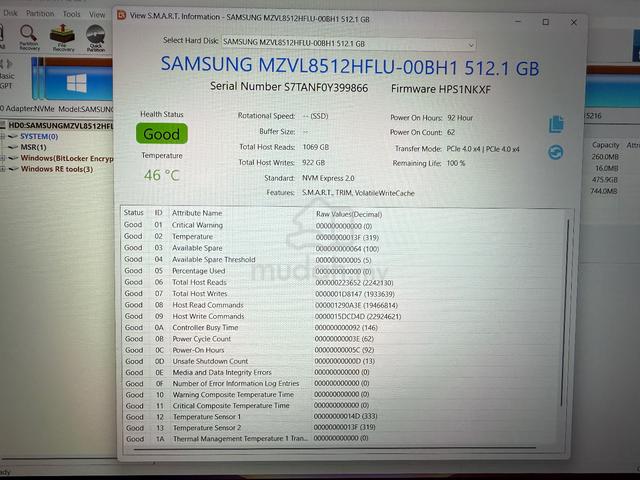Select Critical Composite Temperature Time row

point(343,406)
